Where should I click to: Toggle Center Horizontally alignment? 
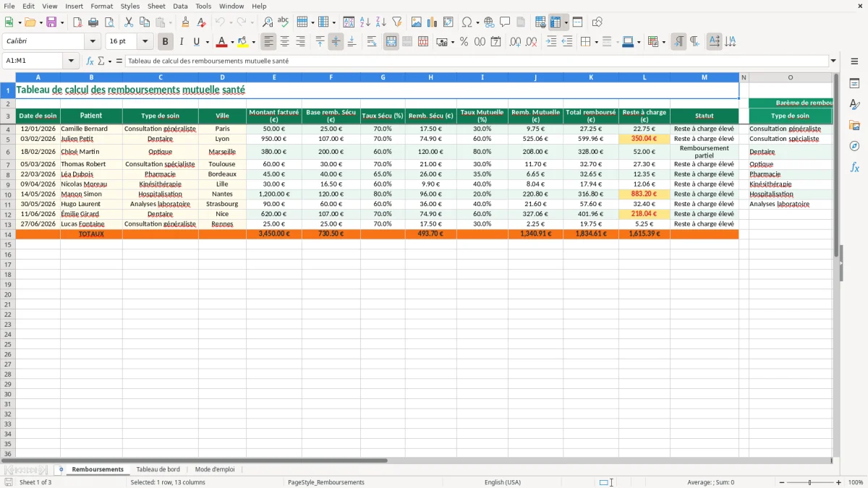(x=285, y=42)
